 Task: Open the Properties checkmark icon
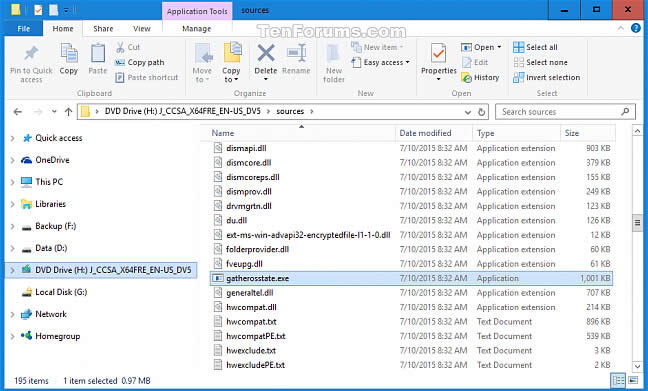pyautogui.click(x=438, y=54)
